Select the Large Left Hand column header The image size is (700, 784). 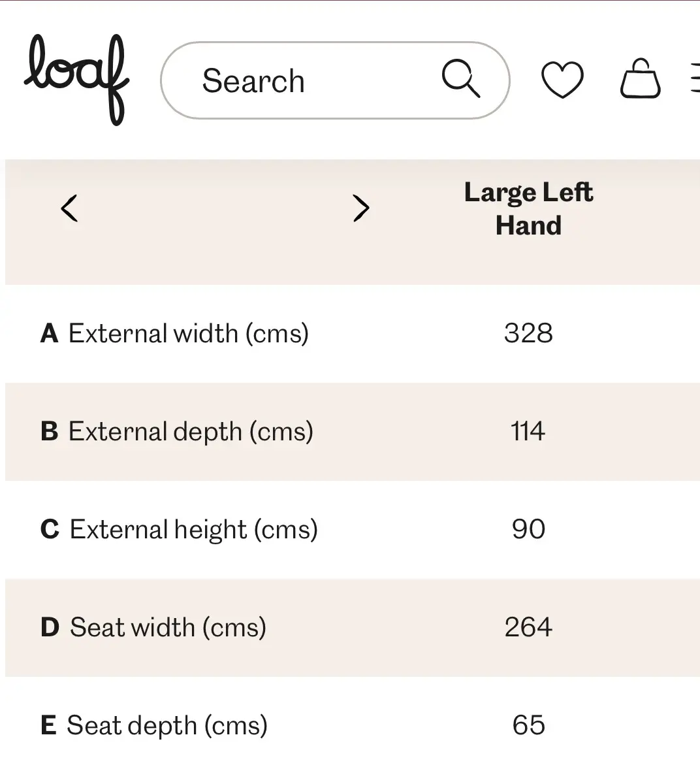tap(528, 209)
